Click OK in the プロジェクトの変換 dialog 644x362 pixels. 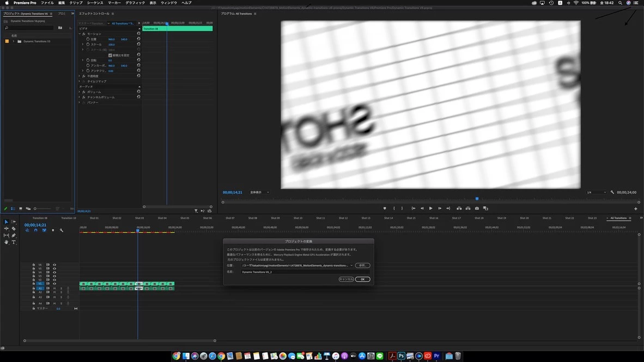[x=363, y=279]
